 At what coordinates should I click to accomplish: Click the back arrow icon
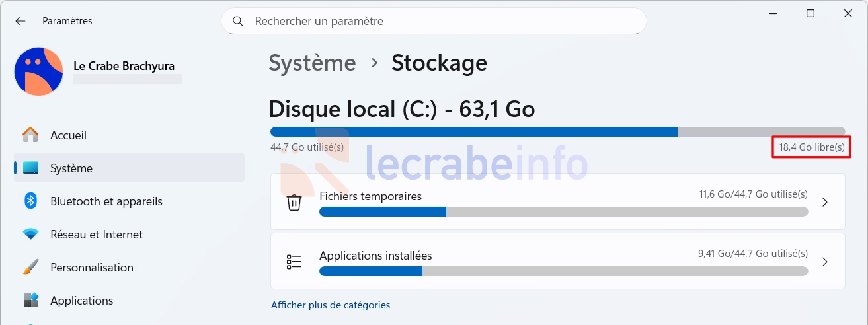[x=20, y=21]
